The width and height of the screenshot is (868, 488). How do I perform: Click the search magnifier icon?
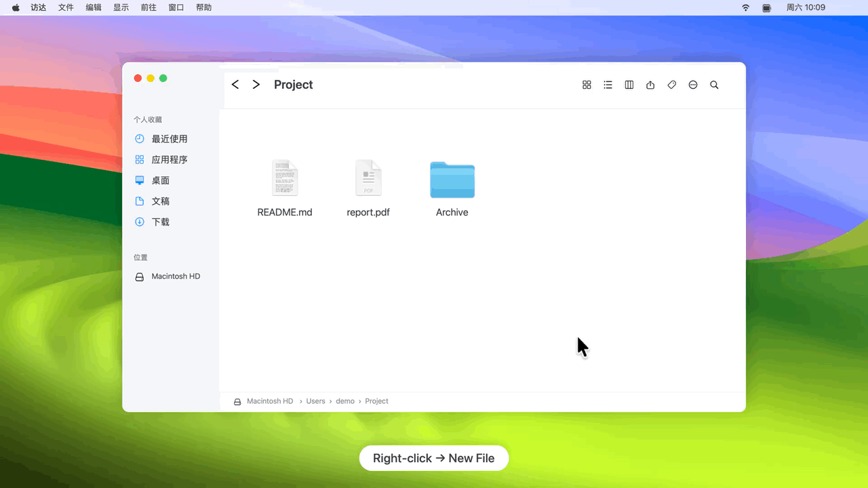click(x=714, y=85)
